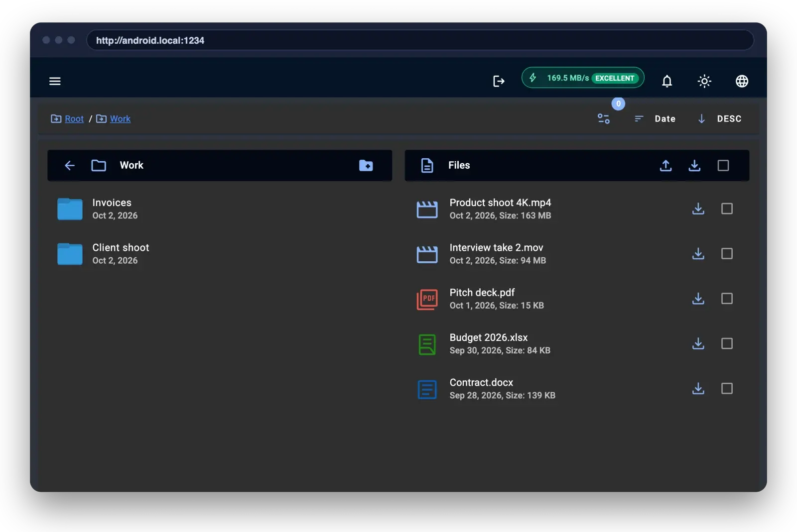Download all files from Files header

tap(694, 165)
